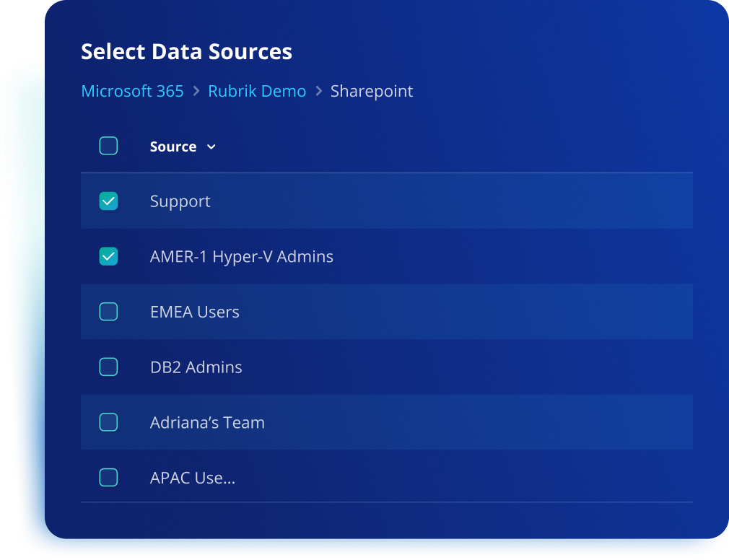The width and height of the screenshot is (729, 560).
Task: Check the DB2 Admins checkbox
Action: tap(108, 367)
